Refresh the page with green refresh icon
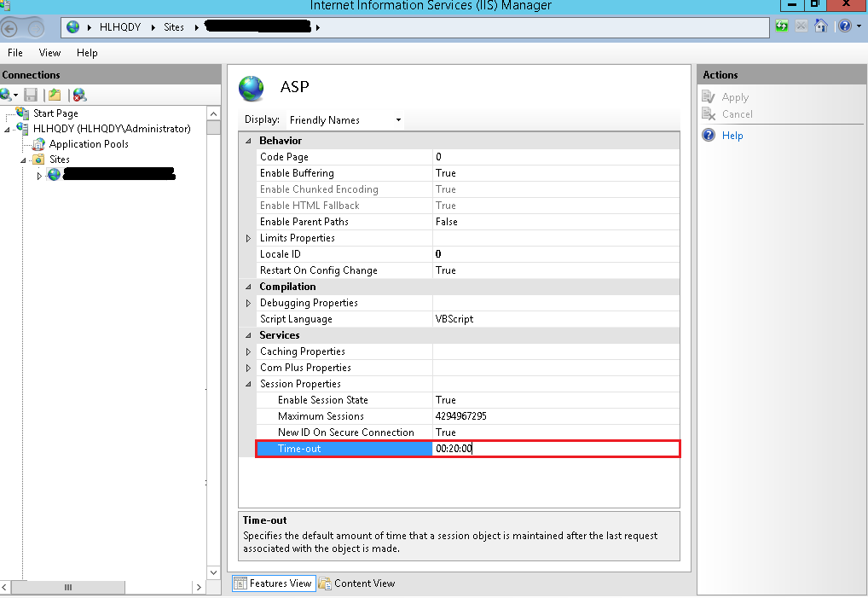Viewport: 868px width, 598px height. (x=782, y=26)
